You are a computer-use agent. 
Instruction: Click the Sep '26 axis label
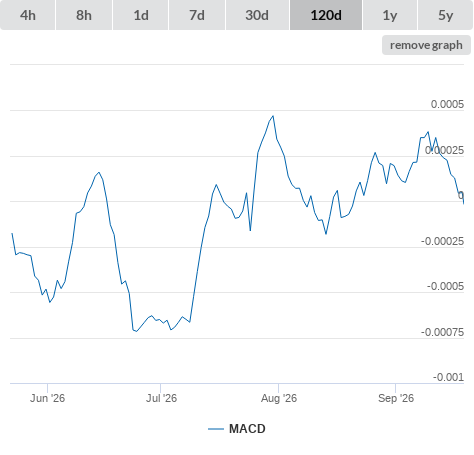point(396,398)
